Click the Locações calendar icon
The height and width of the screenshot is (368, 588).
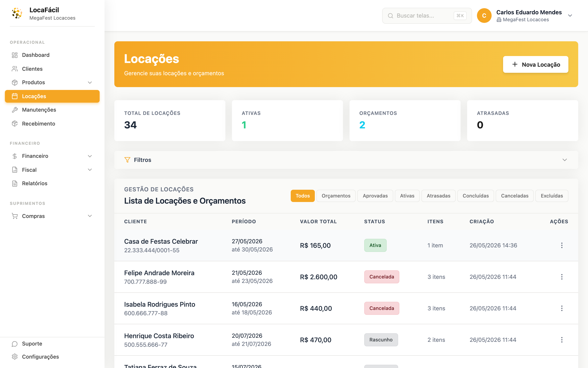pyautogui.click(x=14, y=96)
